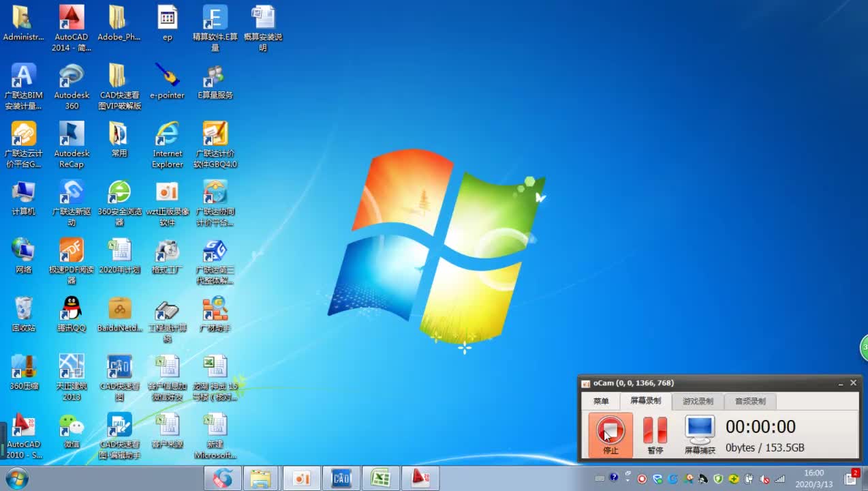Open 微信 (WeChat) desktop shortcut

72,430
